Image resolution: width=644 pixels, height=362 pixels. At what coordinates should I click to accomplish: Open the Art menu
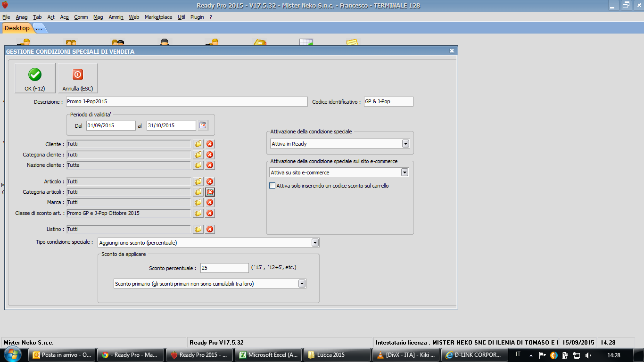tap(51, 17)
